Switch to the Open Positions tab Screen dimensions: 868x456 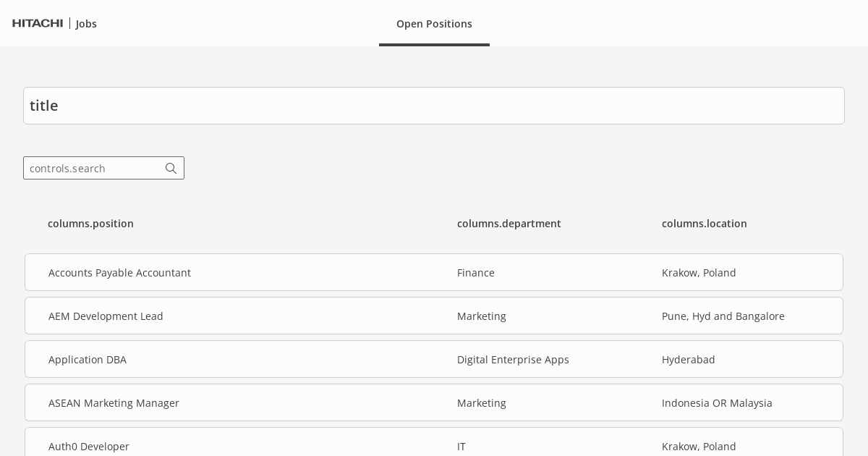pyautogui.click(x=434, y=24)
